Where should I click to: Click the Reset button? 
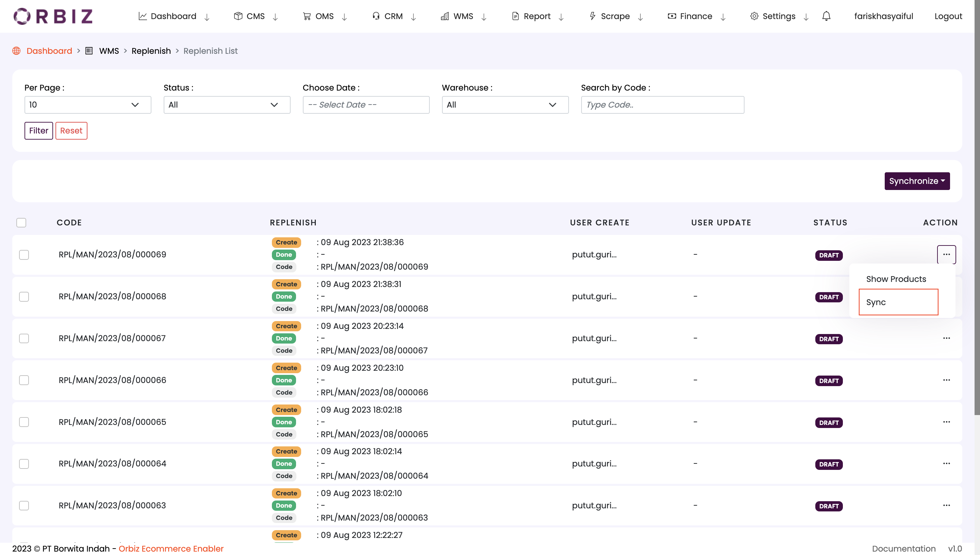click(x=71, y=131)
